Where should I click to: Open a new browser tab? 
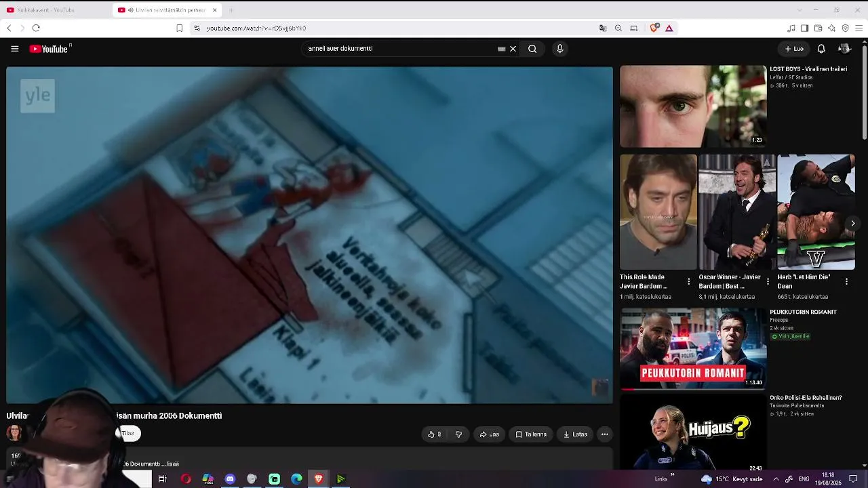(x=231, y=10)
